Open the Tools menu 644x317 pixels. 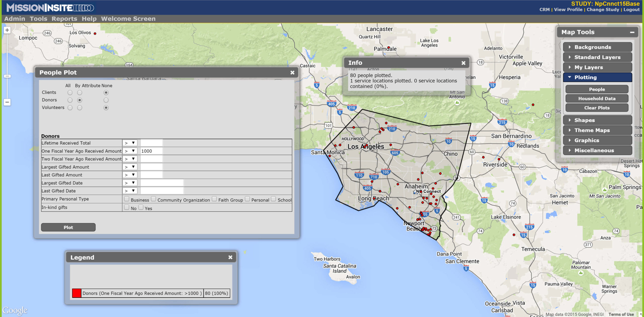[x=38, y=19]
